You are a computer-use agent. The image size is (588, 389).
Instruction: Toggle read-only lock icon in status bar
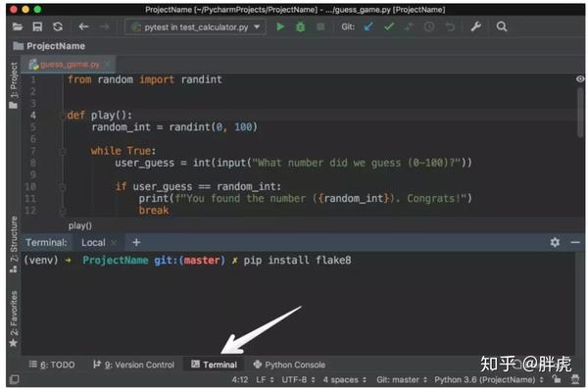point(557,379)
